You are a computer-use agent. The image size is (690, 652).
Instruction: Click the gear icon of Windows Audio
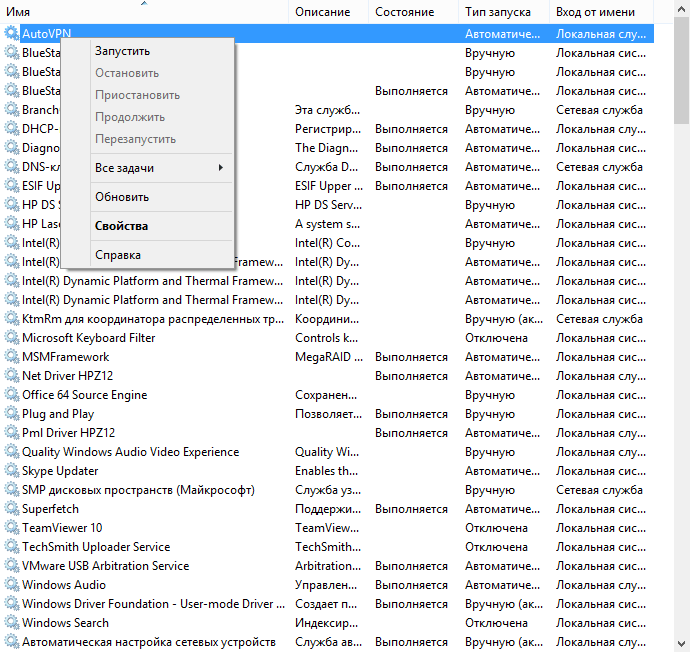tap(11, 585)
